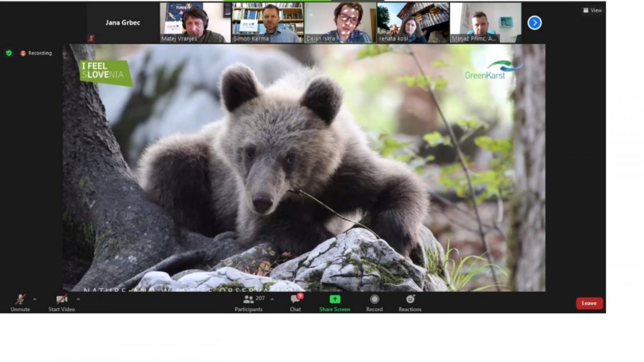644x362 pixels.
Task: Select Simon Kerma video thumbnail
Action: click(267, 23)
